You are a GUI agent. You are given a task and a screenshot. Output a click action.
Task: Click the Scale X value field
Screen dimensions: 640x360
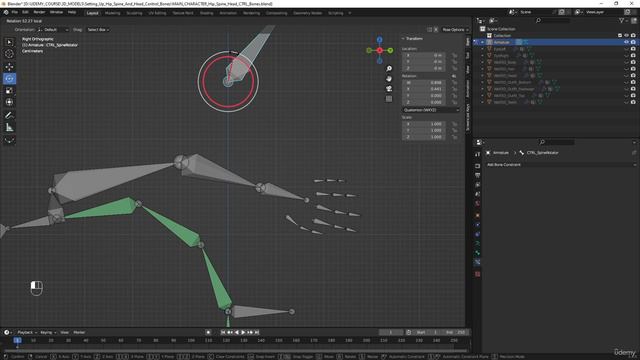pos(424,124)
